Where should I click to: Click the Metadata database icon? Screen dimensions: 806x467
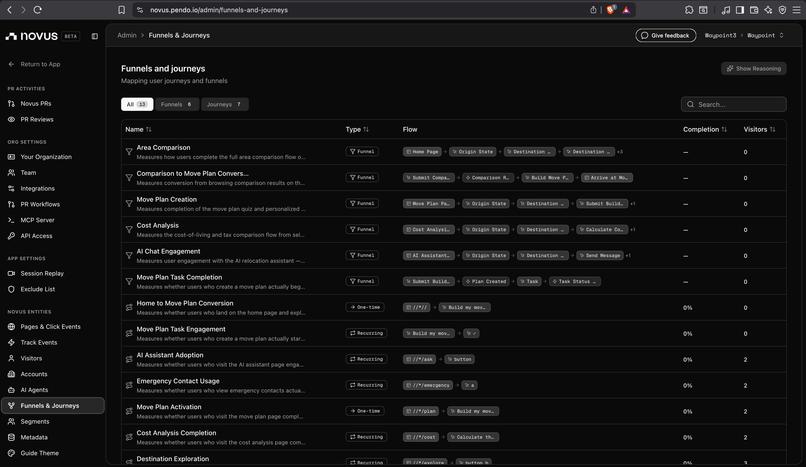(11, 437)
